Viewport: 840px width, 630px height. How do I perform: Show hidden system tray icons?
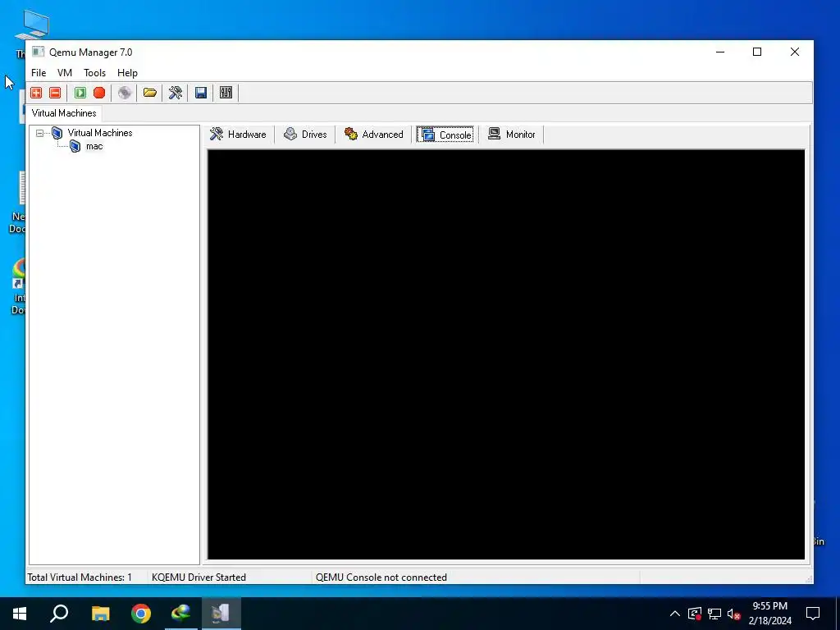click(x=675, y=614)
